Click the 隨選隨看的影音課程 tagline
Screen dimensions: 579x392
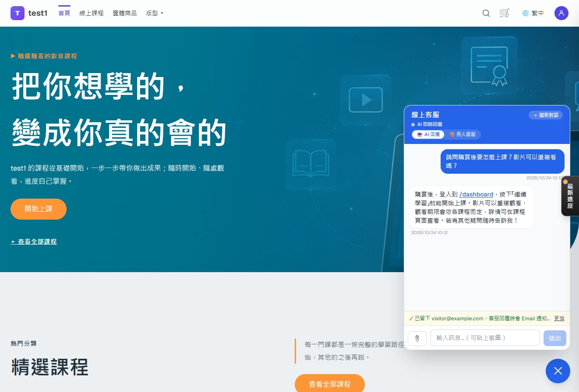pos(44,56)
